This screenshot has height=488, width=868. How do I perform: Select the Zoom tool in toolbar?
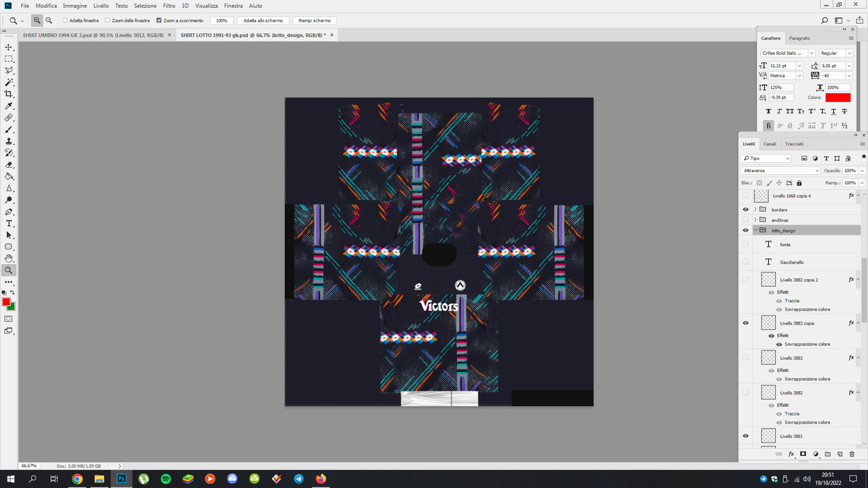(x=9, y=270)
